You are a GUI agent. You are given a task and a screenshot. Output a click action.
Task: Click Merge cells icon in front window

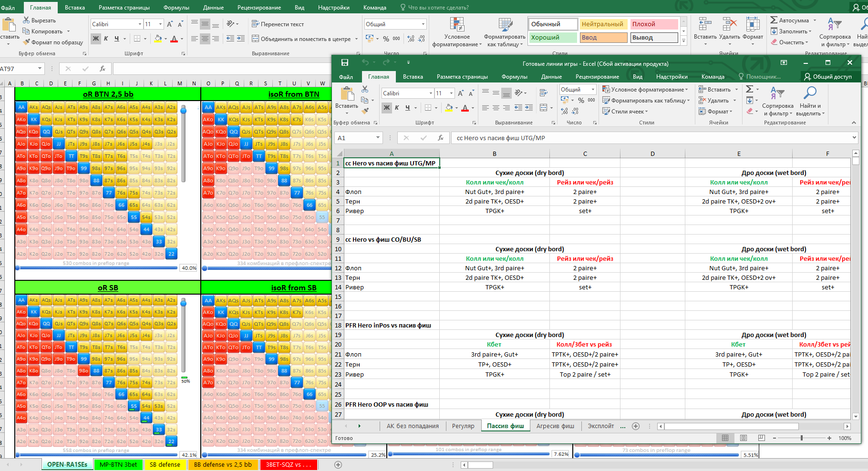coord(543,108)
